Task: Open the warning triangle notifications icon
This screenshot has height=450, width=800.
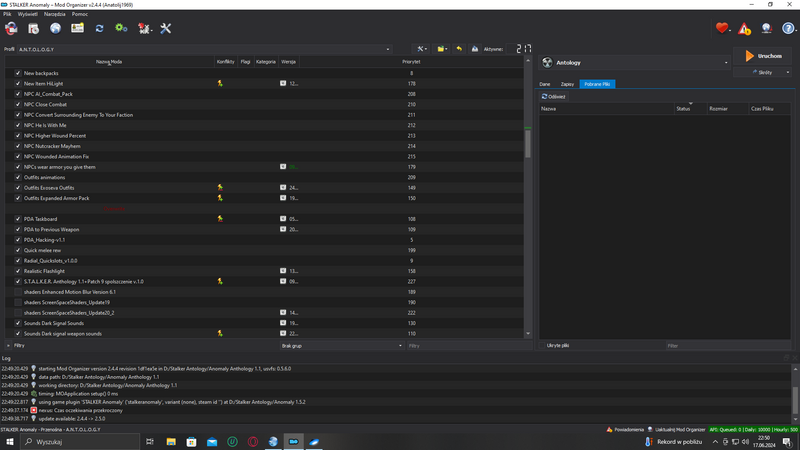Action: click(x=744, y=28)
